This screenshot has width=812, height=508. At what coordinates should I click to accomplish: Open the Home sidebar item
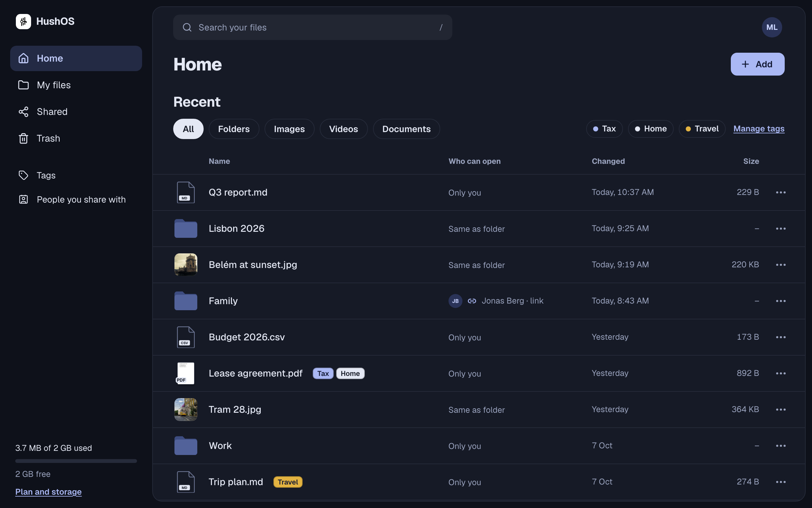tap(76, 58)
